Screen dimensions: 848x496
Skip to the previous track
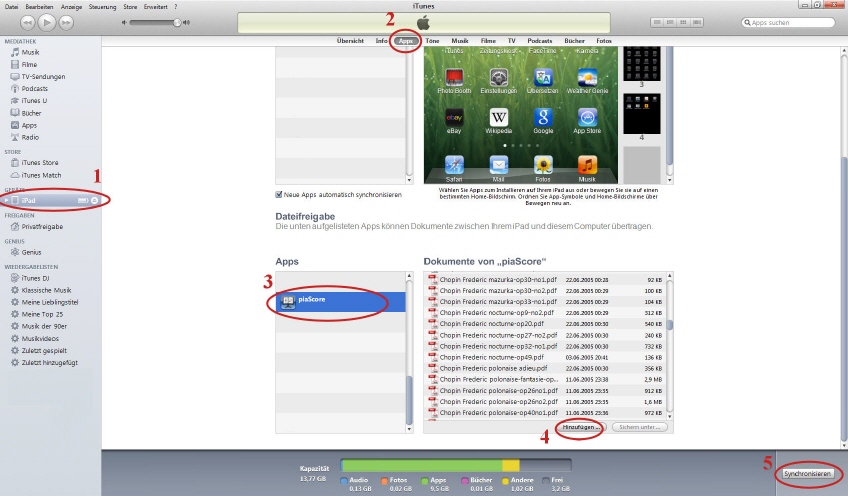tap(28, 22)
